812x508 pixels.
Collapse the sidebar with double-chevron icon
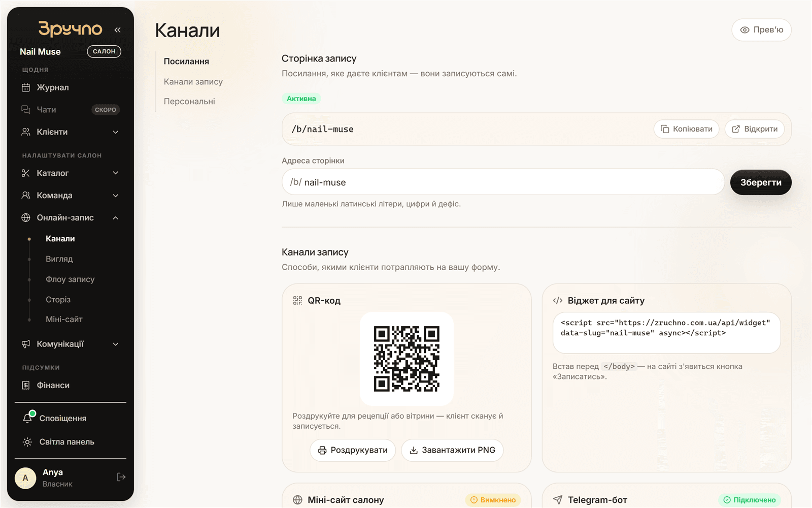[x=118, y=30]
